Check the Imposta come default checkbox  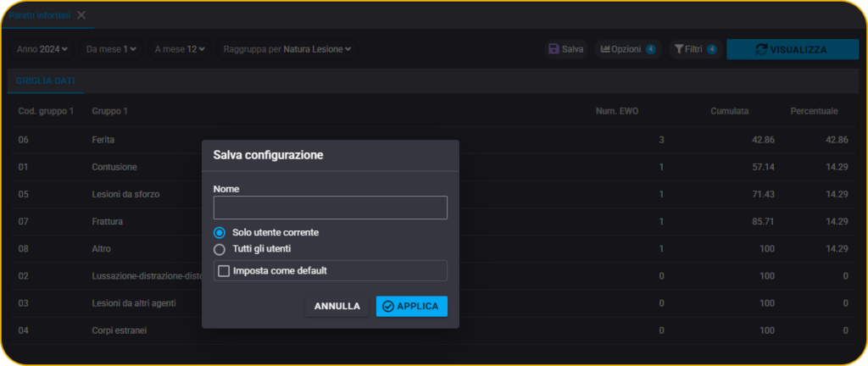224,271
